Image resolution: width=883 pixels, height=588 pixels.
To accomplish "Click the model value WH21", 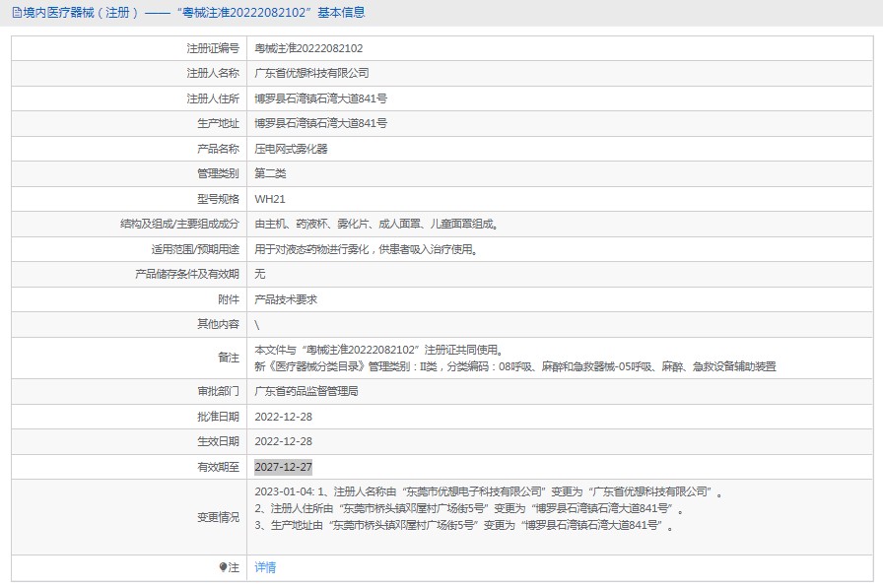I will pyautogui.click(x=269, y=199).
